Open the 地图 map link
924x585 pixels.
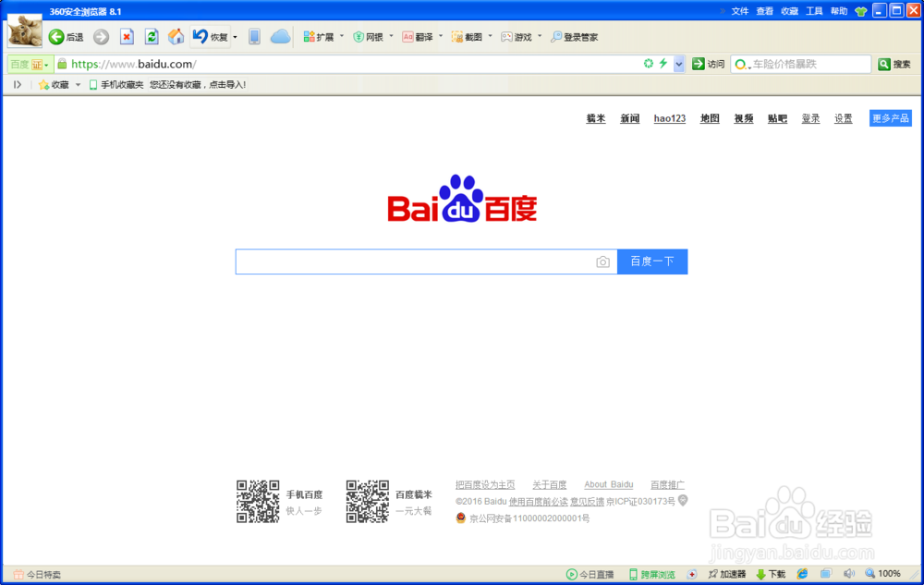[x=710, y=118]
